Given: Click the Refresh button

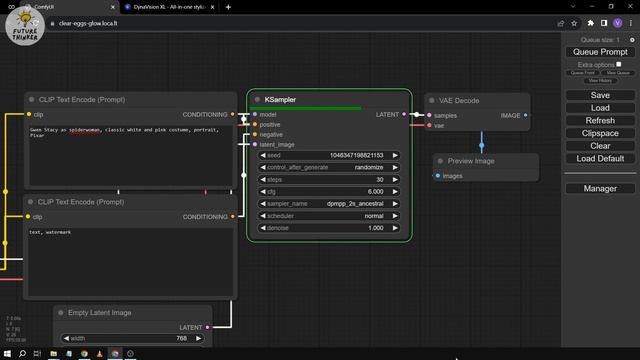Looking at the screenshot, I should point(600,120).
